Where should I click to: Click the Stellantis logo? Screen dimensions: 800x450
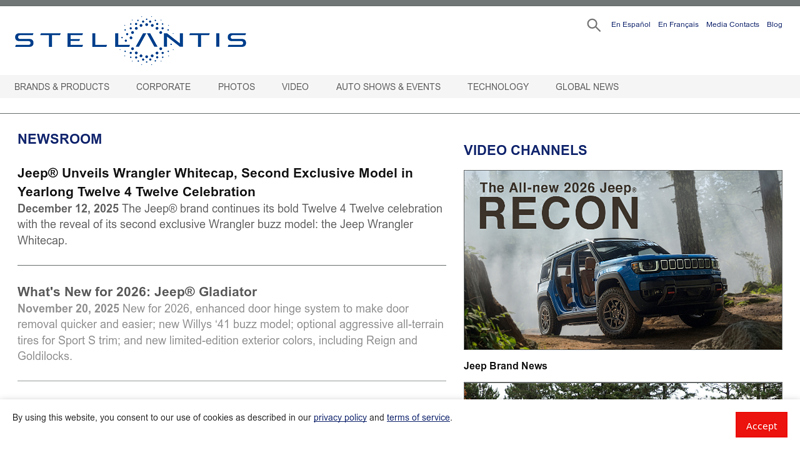131,40
